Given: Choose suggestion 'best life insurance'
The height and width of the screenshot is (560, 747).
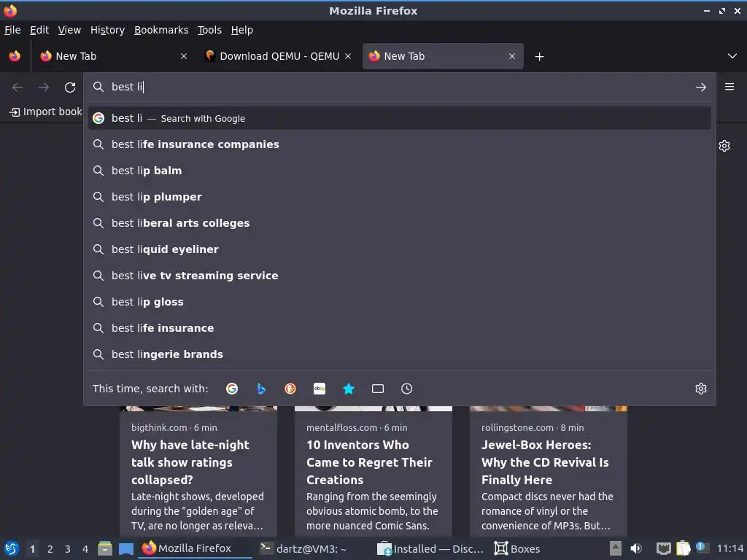Looking at the screenshot, I should (x=399, y=327).
